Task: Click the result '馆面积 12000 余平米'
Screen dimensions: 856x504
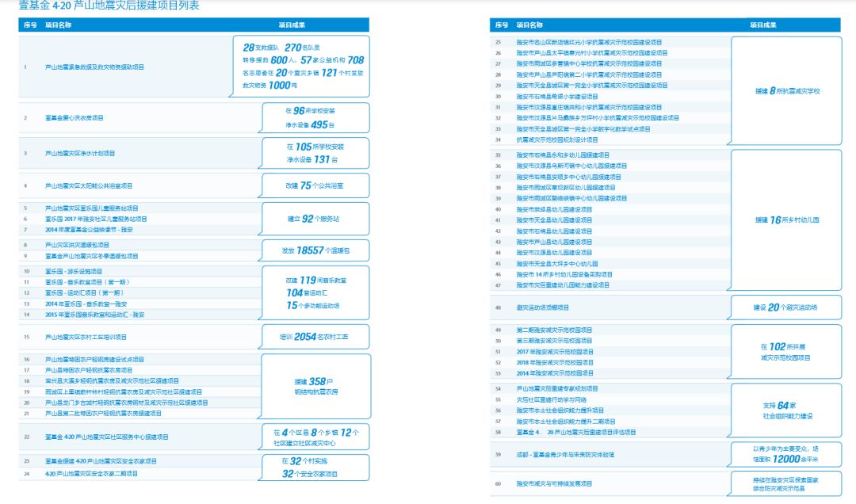Action: pyautogui.click(x=784, y=459)
